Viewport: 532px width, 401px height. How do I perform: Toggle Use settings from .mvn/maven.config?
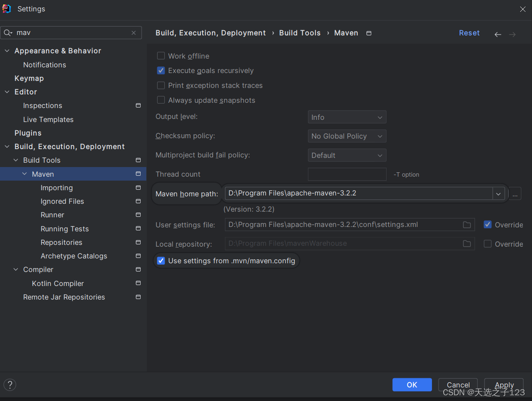point(161,261)
